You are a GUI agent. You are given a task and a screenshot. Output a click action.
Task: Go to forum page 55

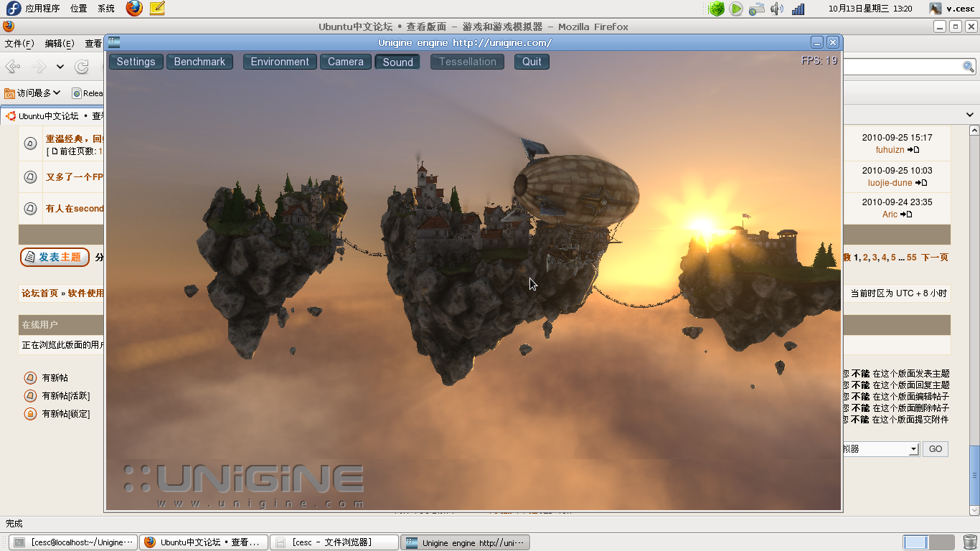[911, 258]
